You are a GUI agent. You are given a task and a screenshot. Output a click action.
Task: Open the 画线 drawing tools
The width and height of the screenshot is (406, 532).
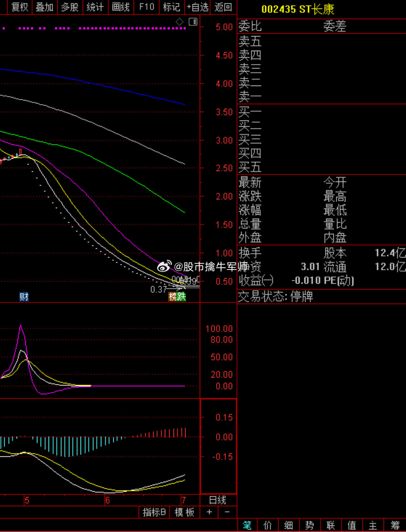point(121,7)
